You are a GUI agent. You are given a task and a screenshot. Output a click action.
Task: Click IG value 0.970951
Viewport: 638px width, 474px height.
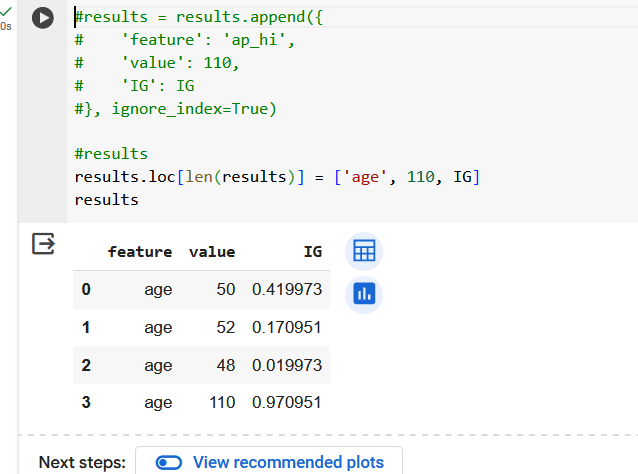pos(287,402)
